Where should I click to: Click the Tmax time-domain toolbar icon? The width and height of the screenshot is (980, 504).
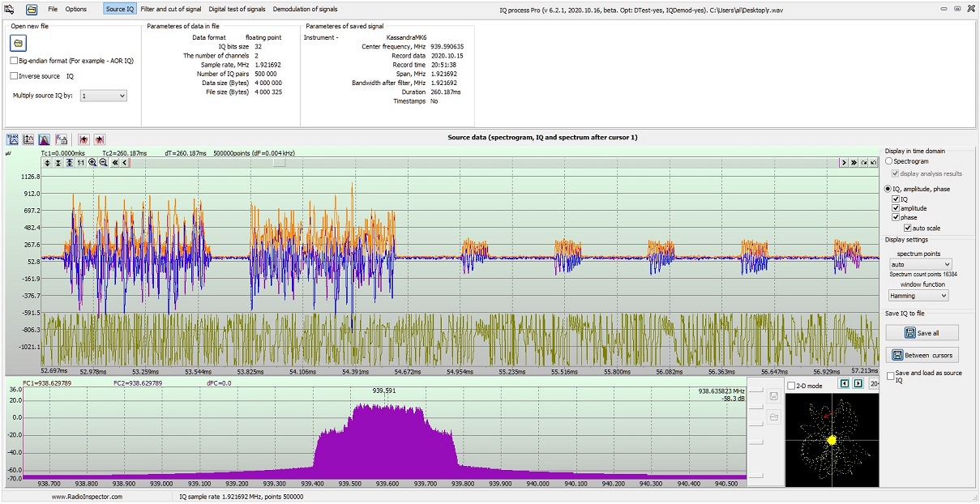click(x=13, y=139)
